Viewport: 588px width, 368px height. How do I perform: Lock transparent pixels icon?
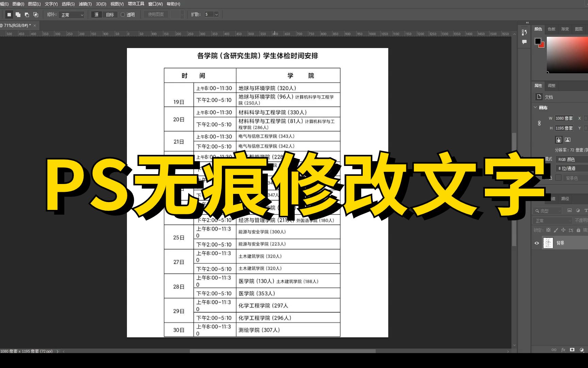[x=548, y=230]
